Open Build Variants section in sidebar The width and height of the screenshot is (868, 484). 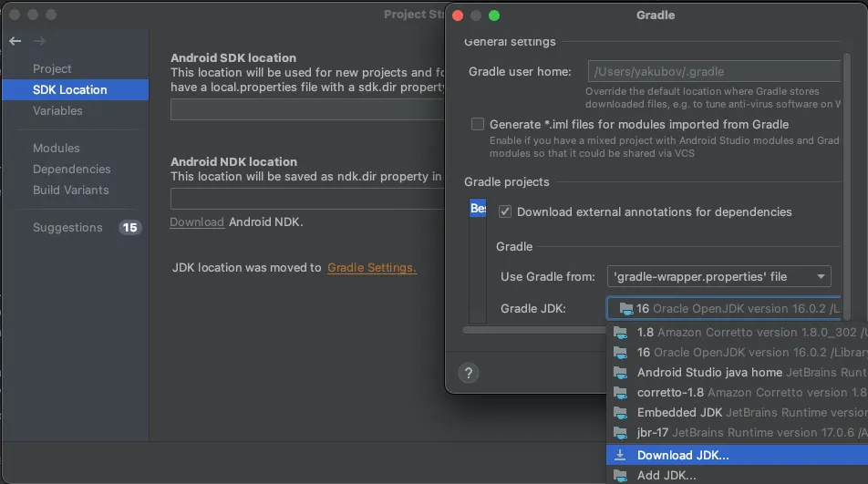(x=71, y=191)
